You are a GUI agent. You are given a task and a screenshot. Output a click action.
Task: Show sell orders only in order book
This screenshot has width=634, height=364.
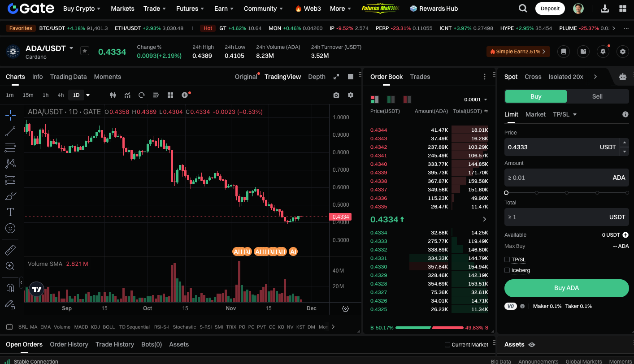click(407, 100)
